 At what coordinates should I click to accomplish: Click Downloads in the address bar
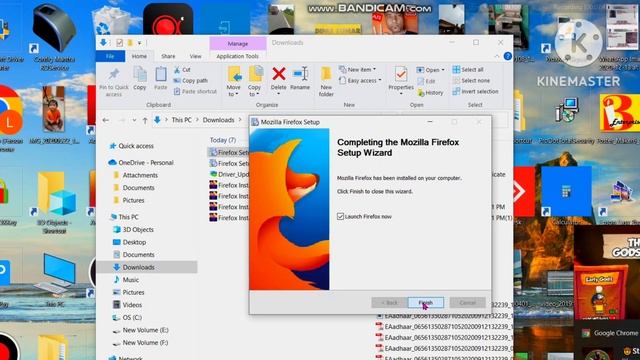[x=218, y=120]
